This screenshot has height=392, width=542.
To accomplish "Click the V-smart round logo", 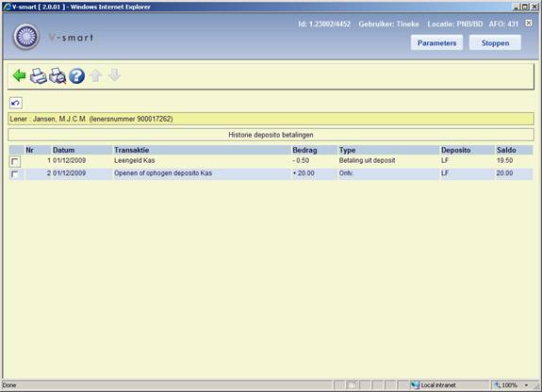I will coord(26,37).
